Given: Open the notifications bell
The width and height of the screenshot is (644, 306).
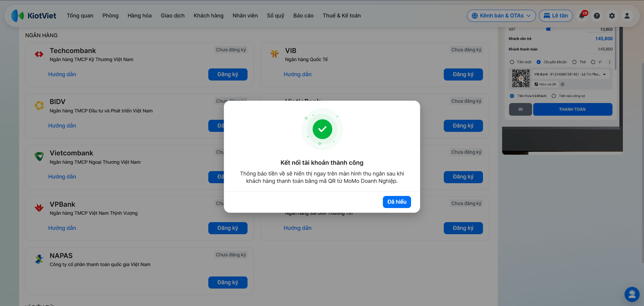Looking at the screenshot, I should (582, 16).
